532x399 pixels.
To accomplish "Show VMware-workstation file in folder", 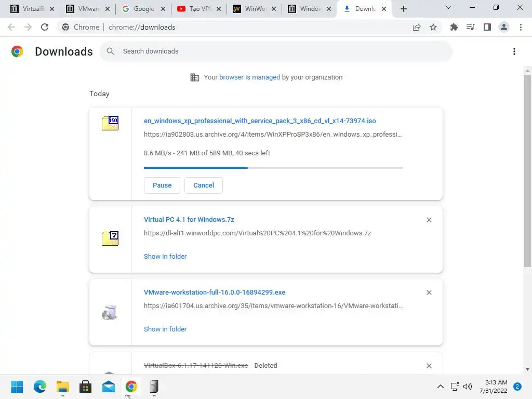I will click(x=165, y=329).
